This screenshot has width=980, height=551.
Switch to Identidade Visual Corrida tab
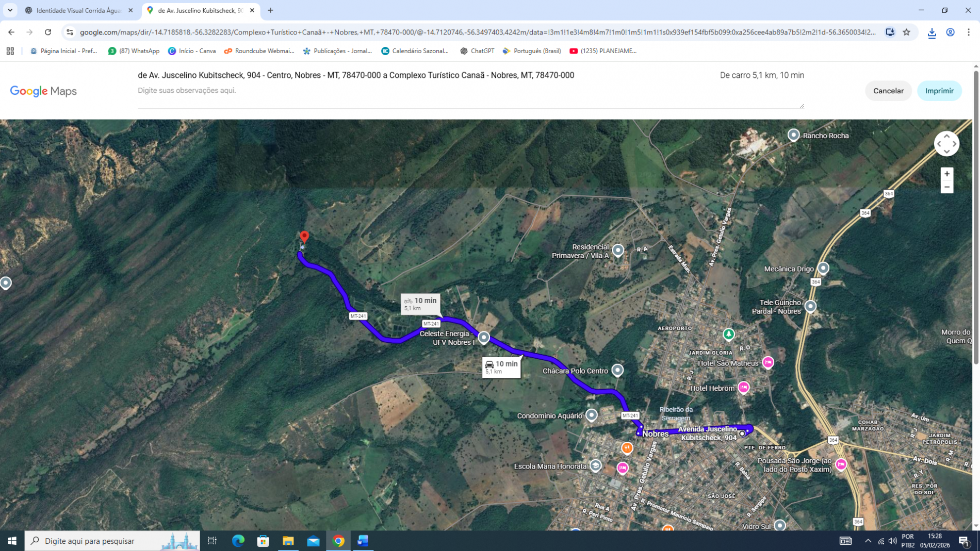(x=78, y=10)
